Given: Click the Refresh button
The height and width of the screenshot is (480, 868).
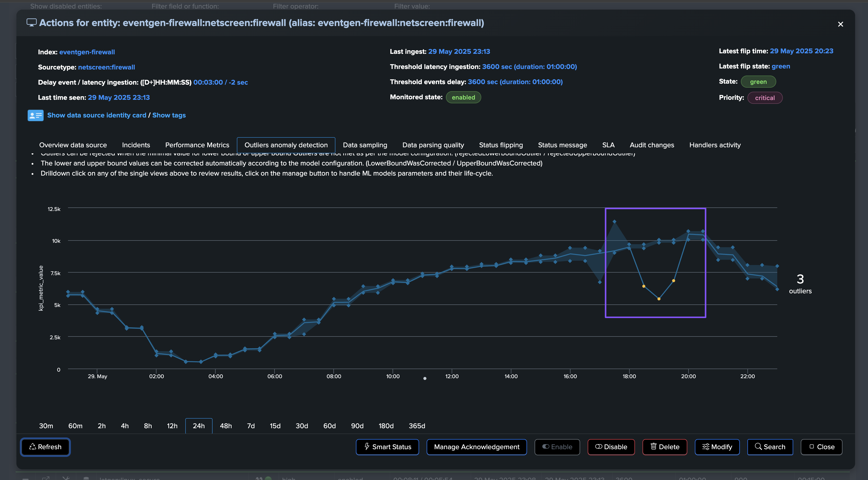Looking at the screenshot, I should pyautogui.click(x=45, y=447).
